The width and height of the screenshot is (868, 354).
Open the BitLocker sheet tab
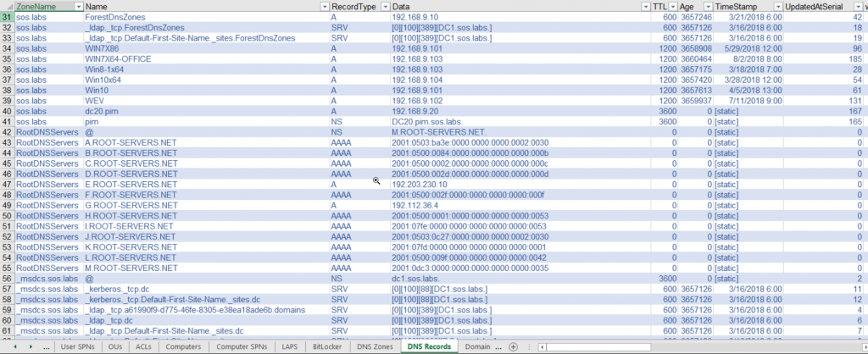pos(326,347)
